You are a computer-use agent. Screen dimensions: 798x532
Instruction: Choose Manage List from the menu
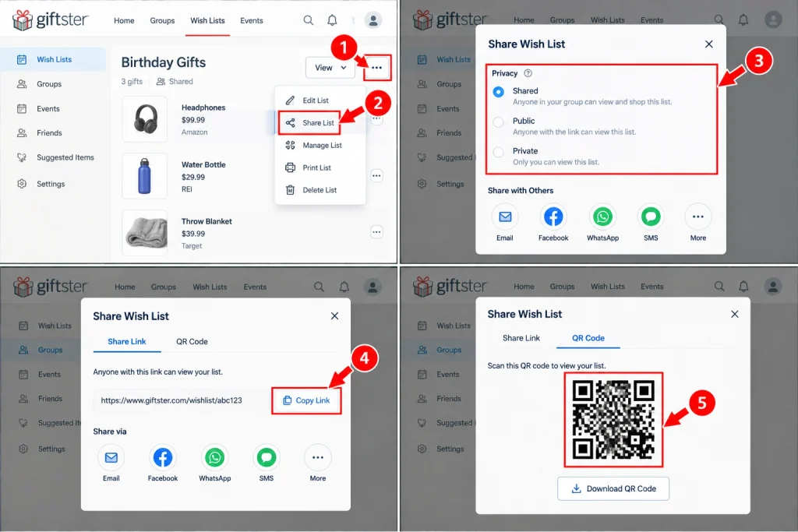(320, 145)
